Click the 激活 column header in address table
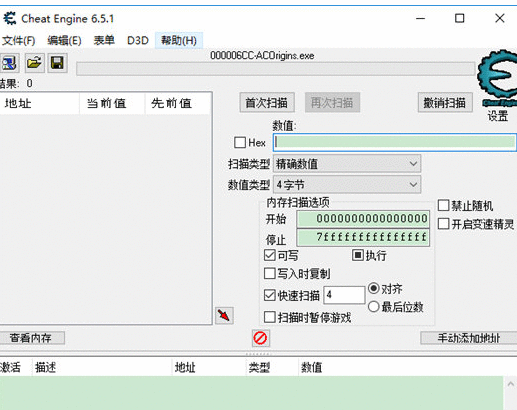Viewport: 517px width, 410px height. (16, 367)
